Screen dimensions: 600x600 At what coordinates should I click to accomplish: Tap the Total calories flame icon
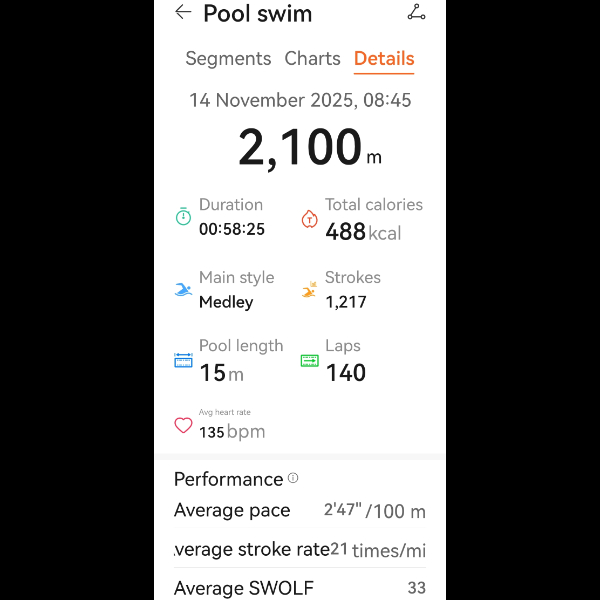310,219
